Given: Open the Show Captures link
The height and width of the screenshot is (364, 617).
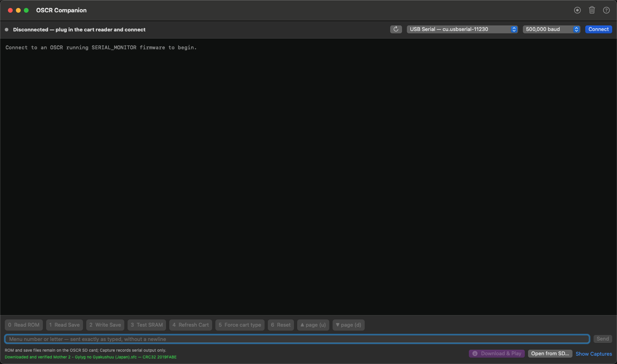Looking at the screenshot, I should (594, 354).
